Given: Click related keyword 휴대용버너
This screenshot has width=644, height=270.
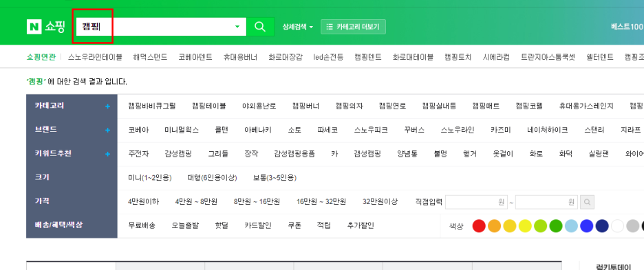Looking at the screenshot, I should [240, 57].
